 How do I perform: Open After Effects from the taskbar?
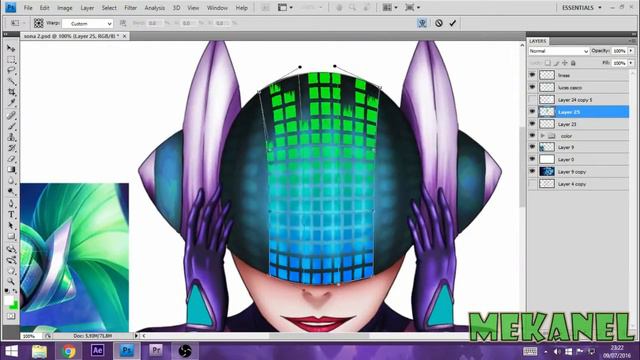point(97,351)
